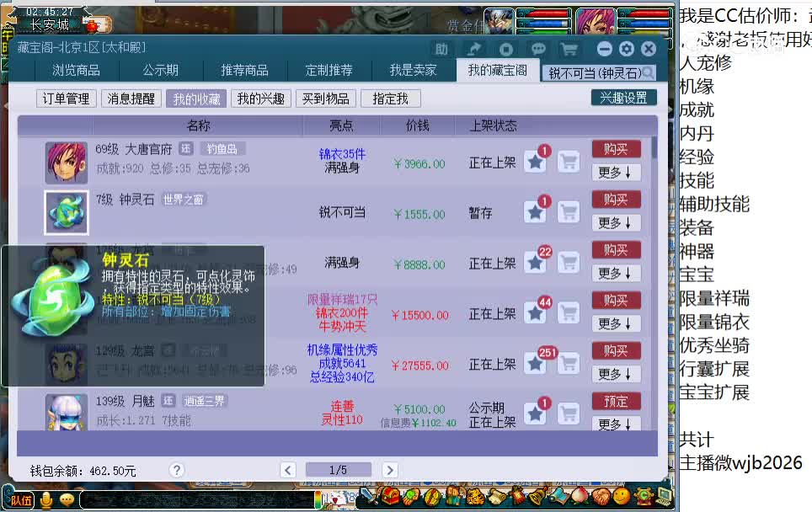Click the 钟灵石 item thumbnail

coord(67,212)
